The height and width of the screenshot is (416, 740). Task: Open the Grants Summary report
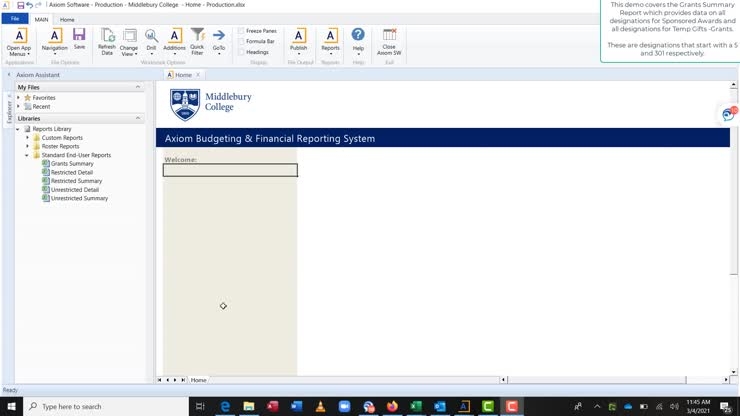tap(72, 164)
